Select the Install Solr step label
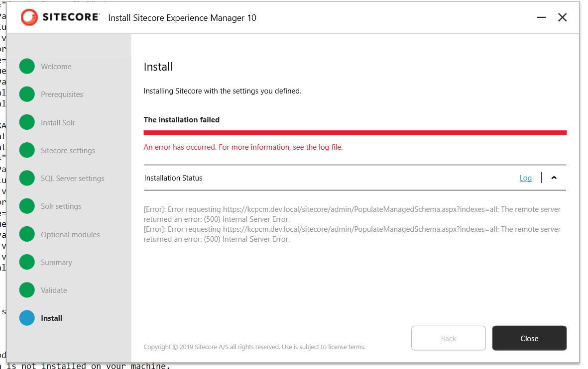This screenshot has height=369, width=588. coord(58,122)
